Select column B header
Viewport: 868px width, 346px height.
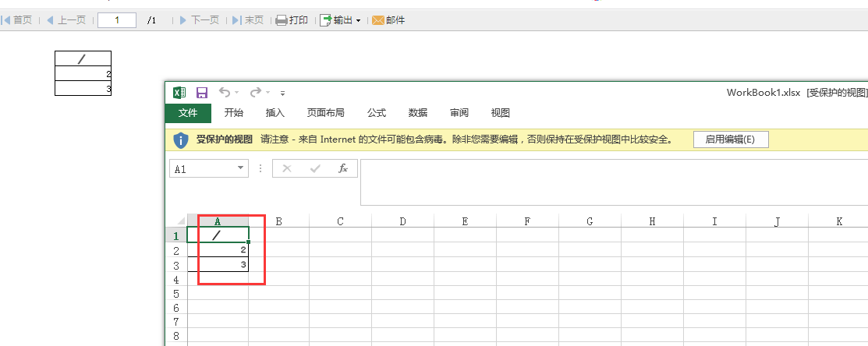pos(279,221)
